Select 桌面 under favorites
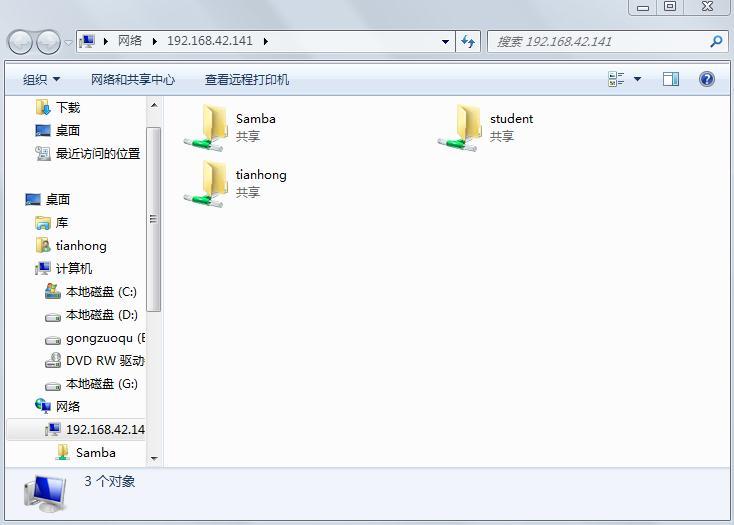The height and width of the screenshot is (525, 734). [x=58, y=131]
